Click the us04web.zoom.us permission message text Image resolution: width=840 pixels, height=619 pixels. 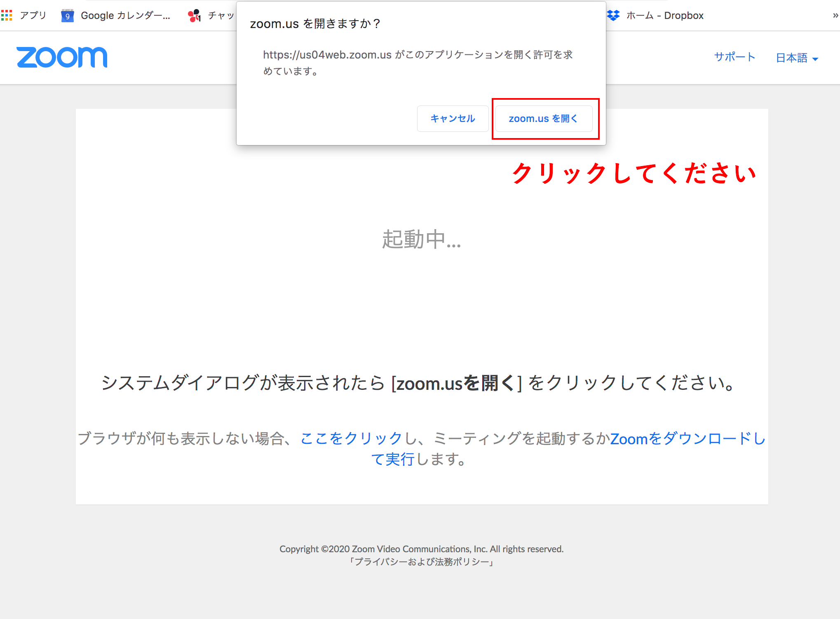coord(418,63)
